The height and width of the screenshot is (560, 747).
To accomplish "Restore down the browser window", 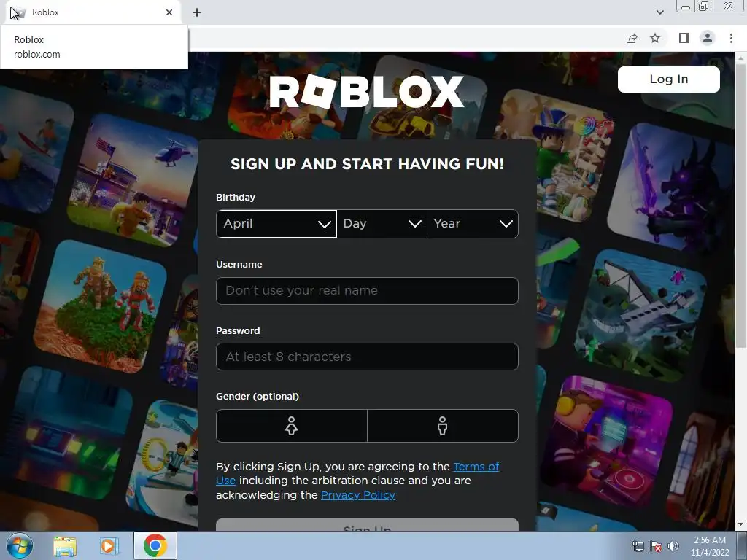I will click(x=703, y=6).
